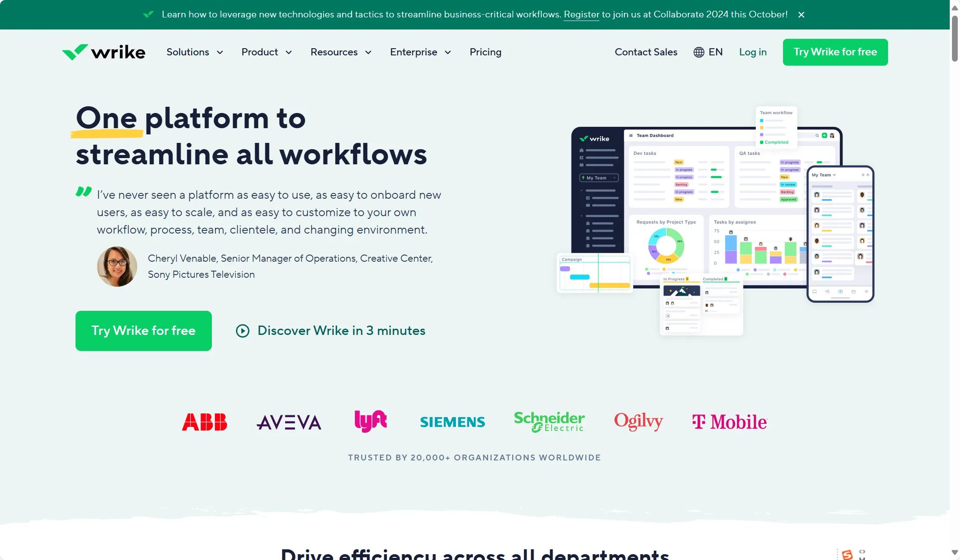Click the Pricing menu item

coord(485,52)
